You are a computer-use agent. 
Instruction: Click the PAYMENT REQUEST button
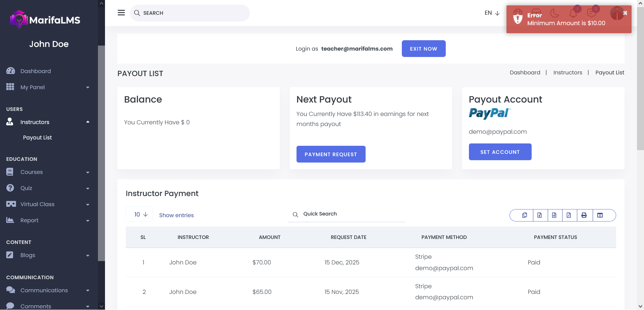point(331,154)
